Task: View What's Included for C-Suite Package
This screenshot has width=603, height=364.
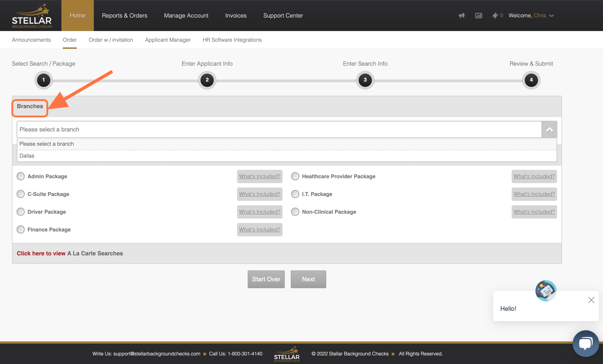Action: [x=260, y=194]
